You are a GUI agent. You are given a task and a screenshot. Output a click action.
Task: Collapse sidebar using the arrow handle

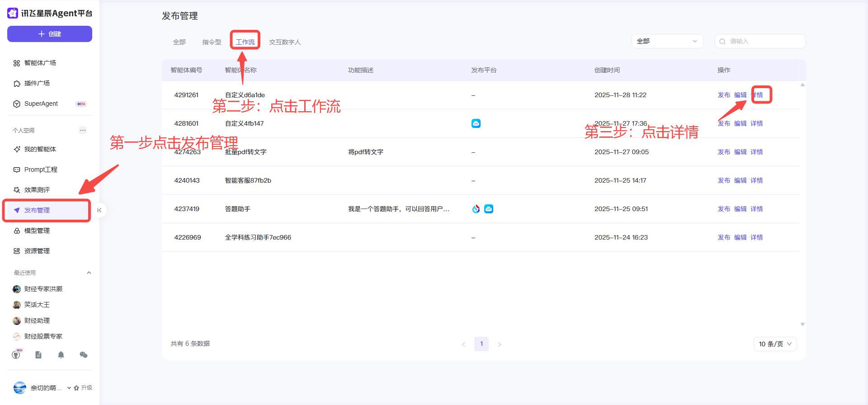99,210
